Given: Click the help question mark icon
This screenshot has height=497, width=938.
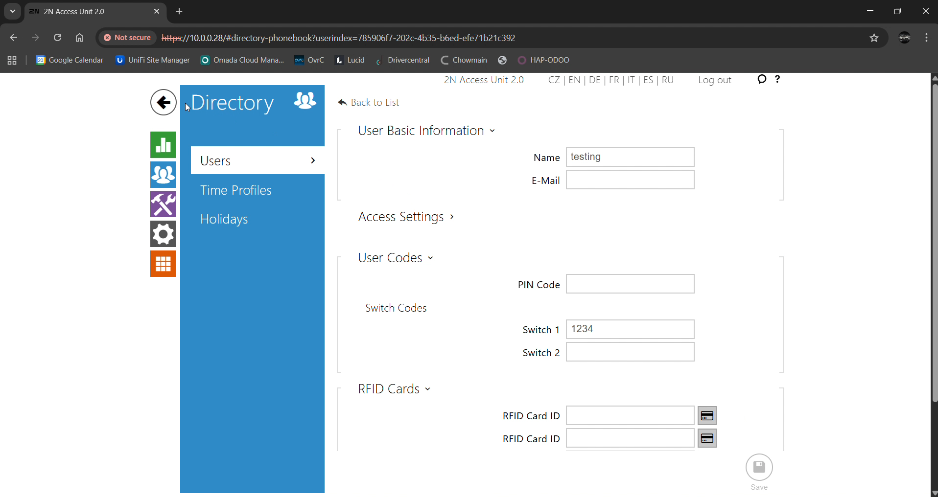Looking at the screenshot, I should click(x=777, y=80).
